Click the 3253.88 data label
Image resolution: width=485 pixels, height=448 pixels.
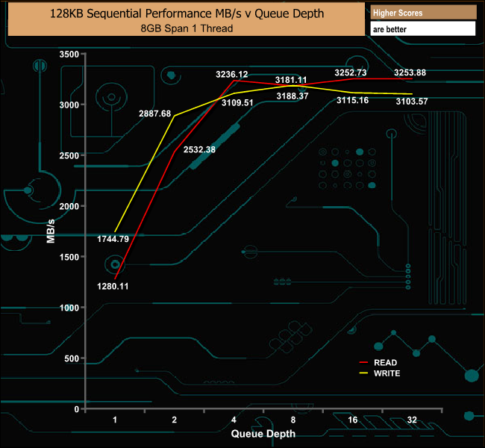pyautogui.click(x=410, y=72)
